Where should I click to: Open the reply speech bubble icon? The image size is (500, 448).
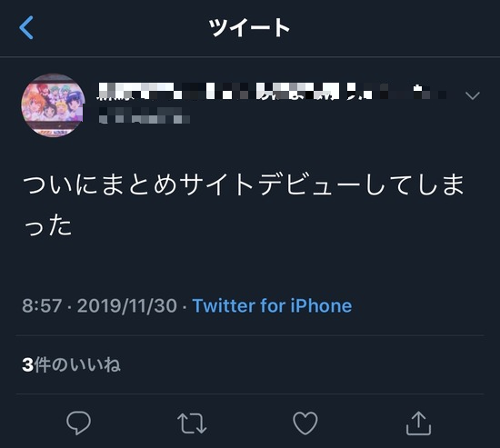(78, 423)
